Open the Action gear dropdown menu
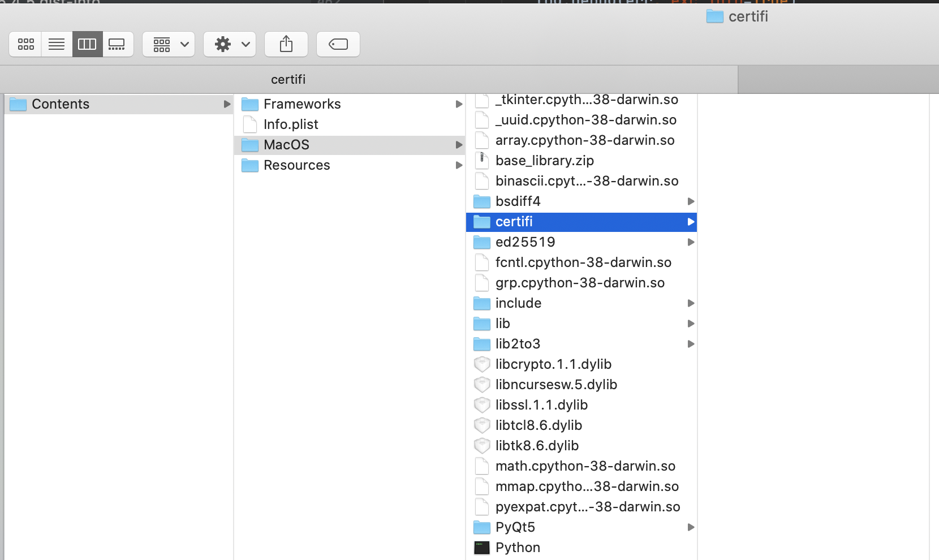This screenshot has height=560, width=939. pyautogui.click(x=229, y=44)
